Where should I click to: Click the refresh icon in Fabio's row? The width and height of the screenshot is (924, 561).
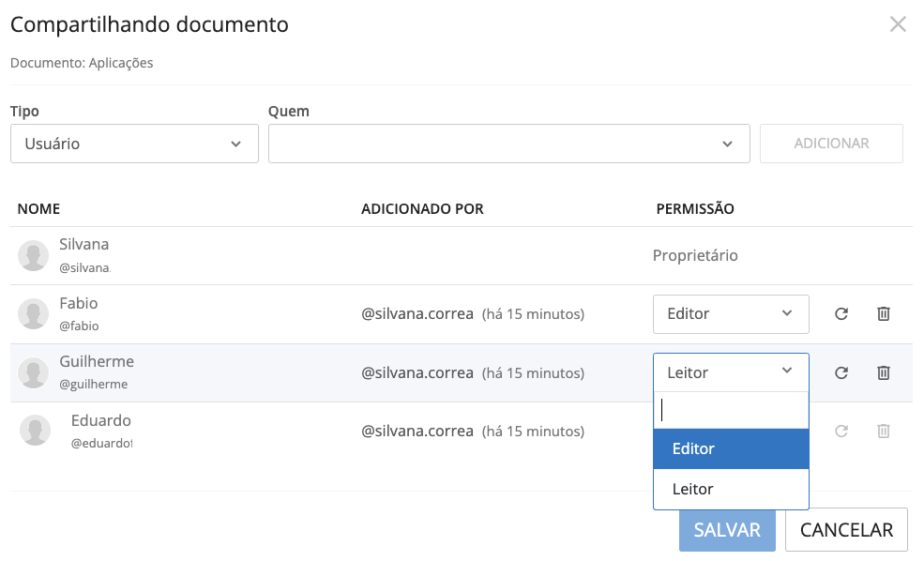[841, 314]
